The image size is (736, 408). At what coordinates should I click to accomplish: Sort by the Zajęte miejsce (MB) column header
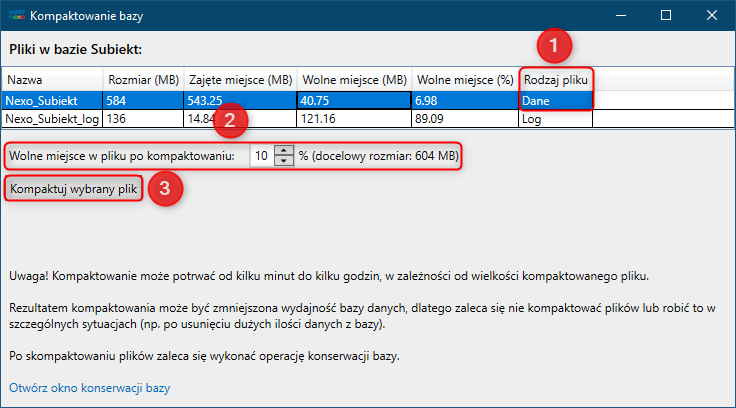point(240,80)
